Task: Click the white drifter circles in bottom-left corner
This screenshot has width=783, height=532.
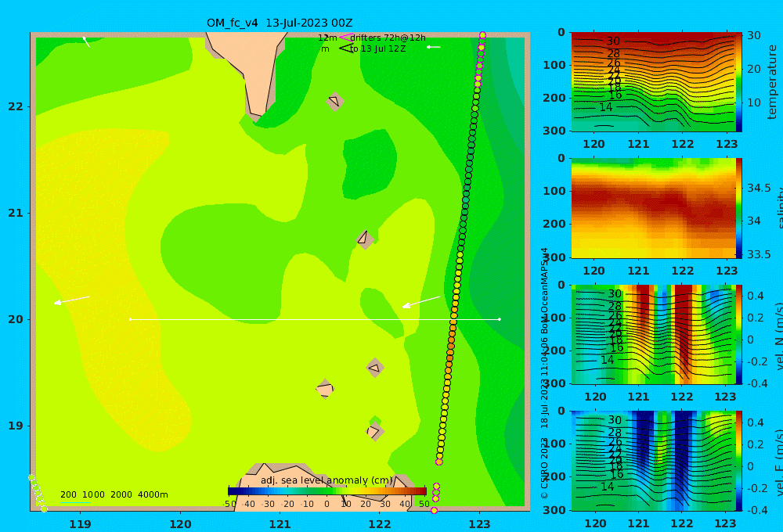Action: [x=38, y=493]
